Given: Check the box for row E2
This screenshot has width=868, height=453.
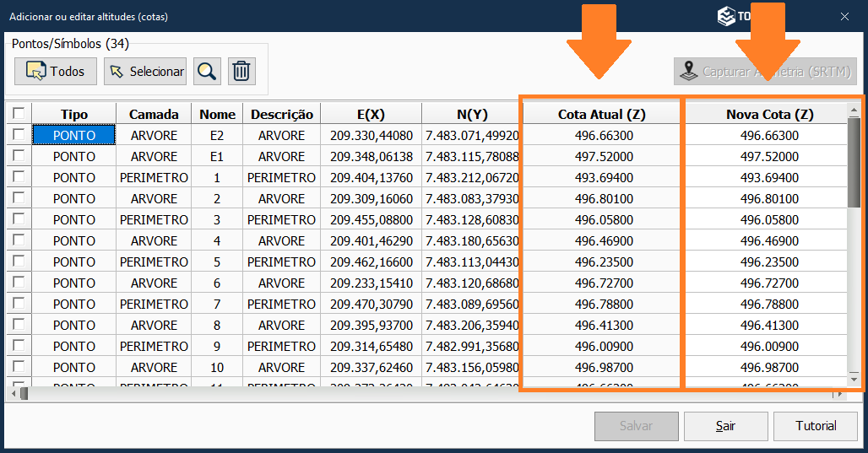Looking at the screenshot, I should [18, 135].
